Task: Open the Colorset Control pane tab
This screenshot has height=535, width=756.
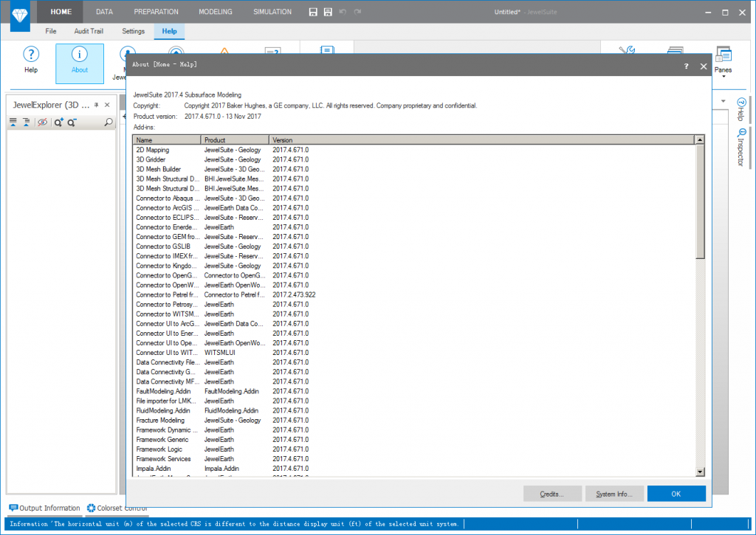Action: tap(117, 508)
